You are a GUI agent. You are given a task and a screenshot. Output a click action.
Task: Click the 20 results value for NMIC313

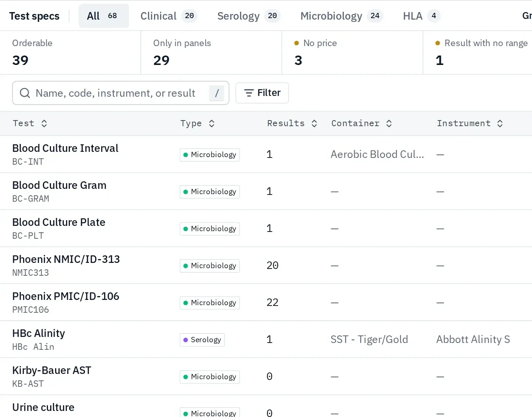pyautogui.click(x=272, y=266)
